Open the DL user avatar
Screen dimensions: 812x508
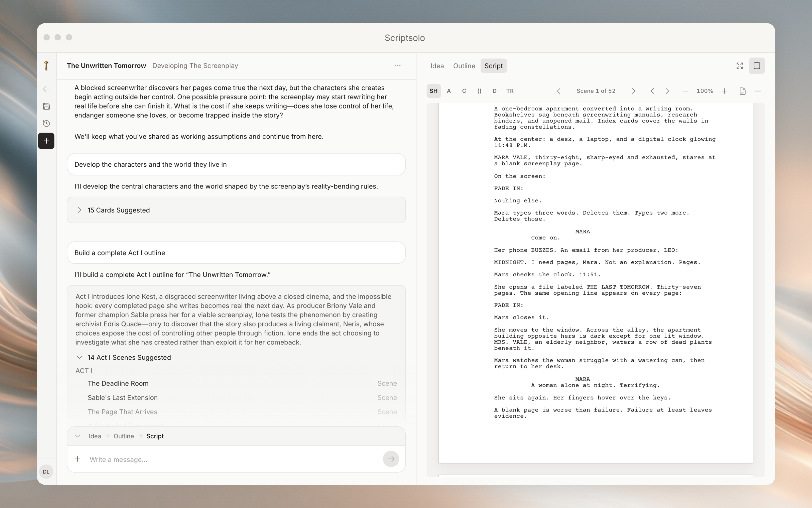pos(46,472)
